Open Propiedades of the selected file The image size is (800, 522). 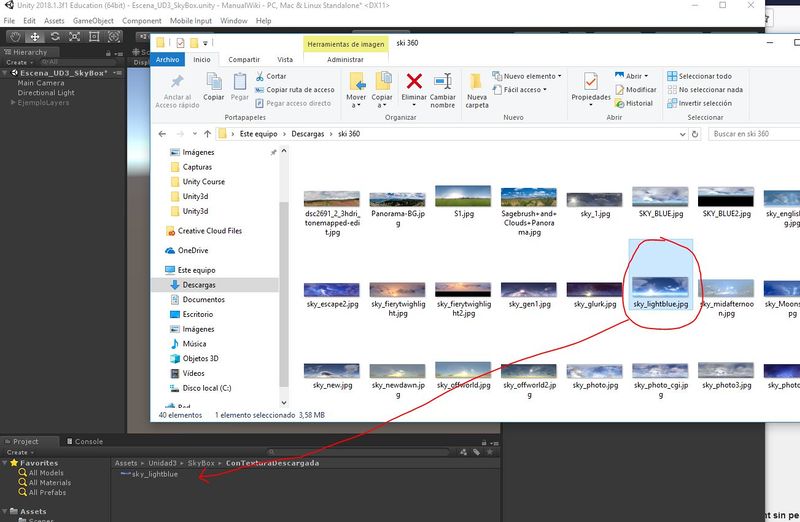point(591,89)
